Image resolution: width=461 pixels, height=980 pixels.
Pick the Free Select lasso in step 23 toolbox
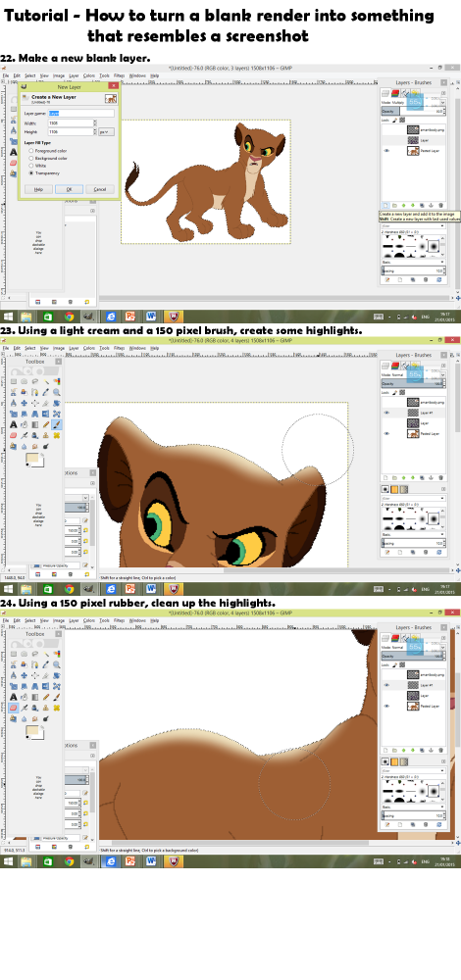[x=35, y=381]
